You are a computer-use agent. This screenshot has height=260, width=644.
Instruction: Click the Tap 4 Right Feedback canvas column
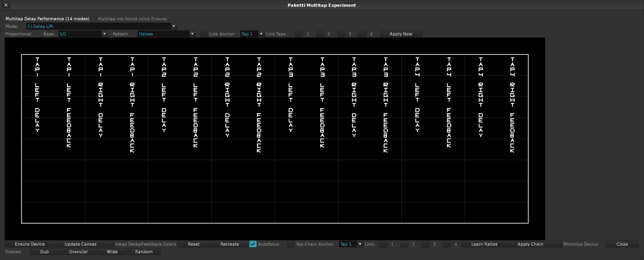512,139
